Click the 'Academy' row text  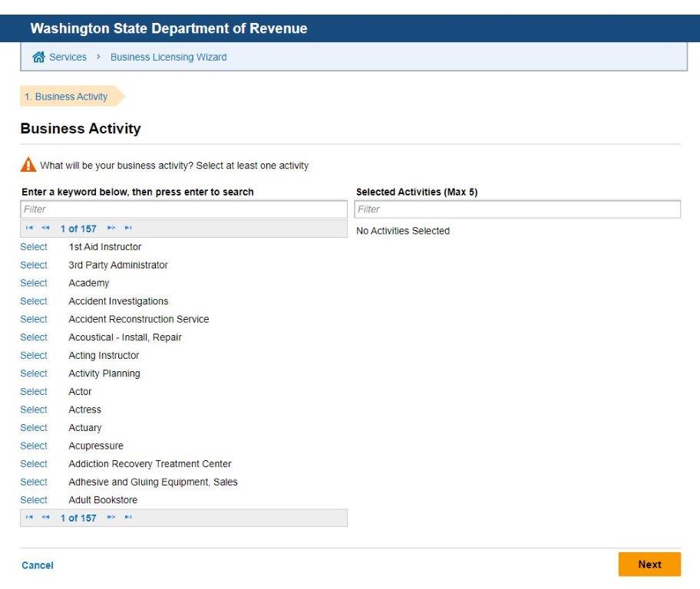89,283
